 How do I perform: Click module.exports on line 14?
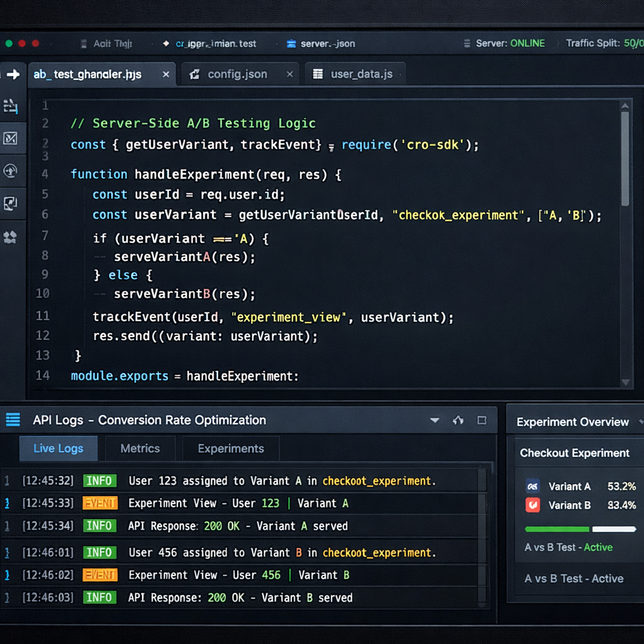point(119,376)
